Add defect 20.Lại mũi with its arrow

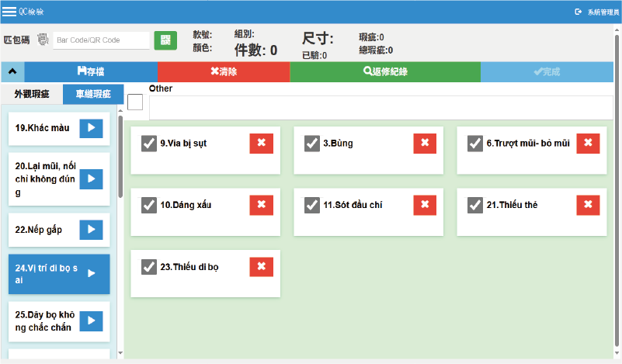coord(91,179)
